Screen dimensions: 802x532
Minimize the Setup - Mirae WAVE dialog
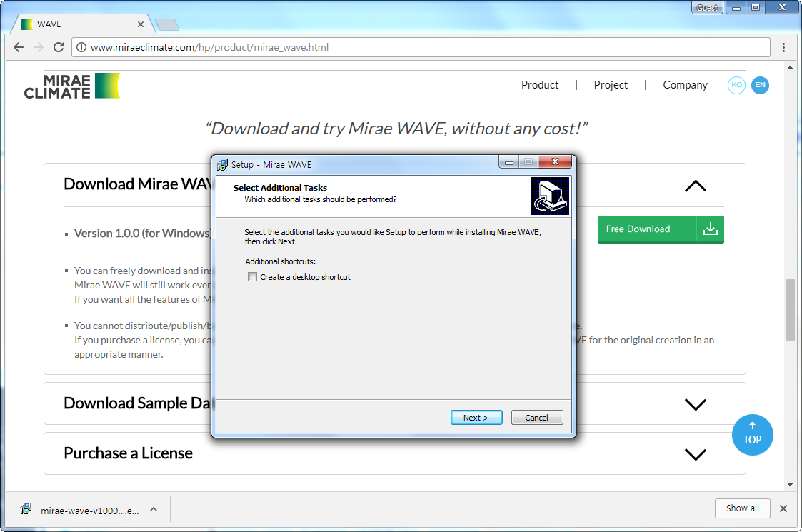point(509,161)
